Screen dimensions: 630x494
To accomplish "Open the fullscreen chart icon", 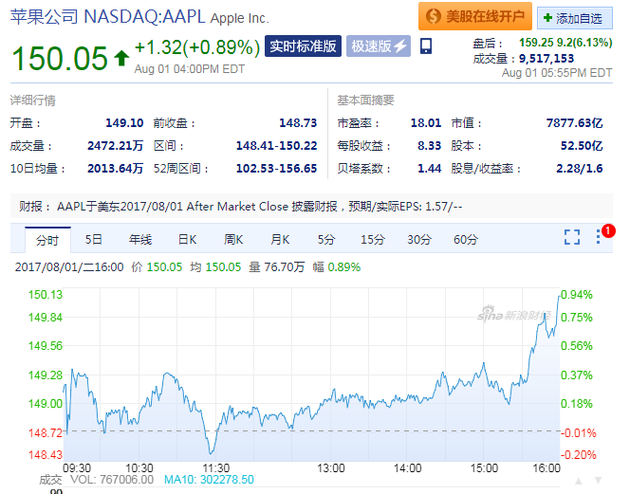I will [x=572, y=237].
